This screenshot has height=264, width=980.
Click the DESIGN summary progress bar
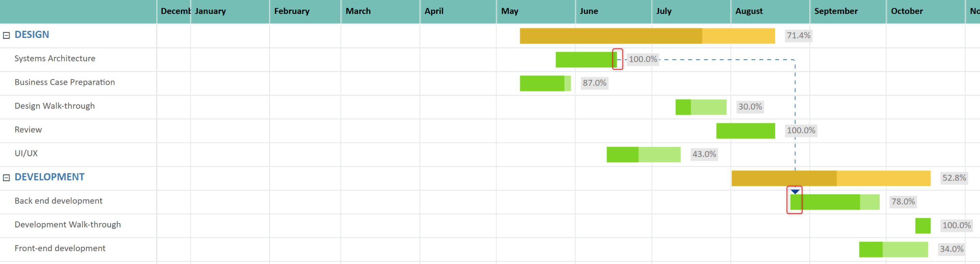click(x=647, y=36)
